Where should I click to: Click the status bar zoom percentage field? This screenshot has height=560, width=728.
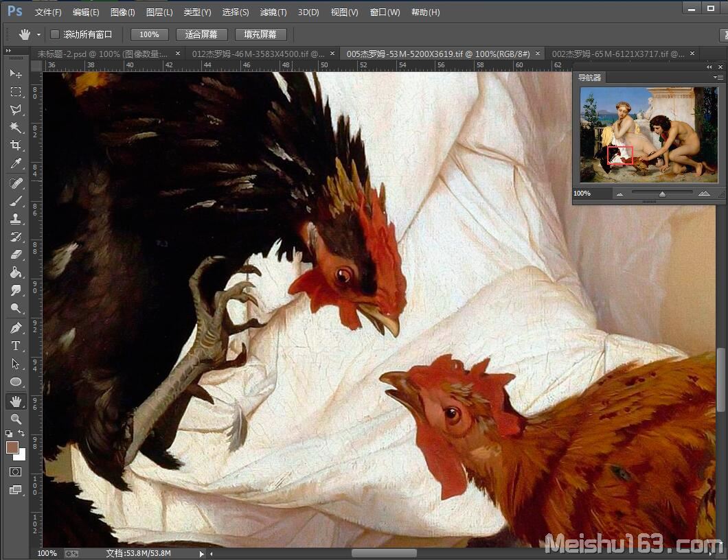click(47, 554)
